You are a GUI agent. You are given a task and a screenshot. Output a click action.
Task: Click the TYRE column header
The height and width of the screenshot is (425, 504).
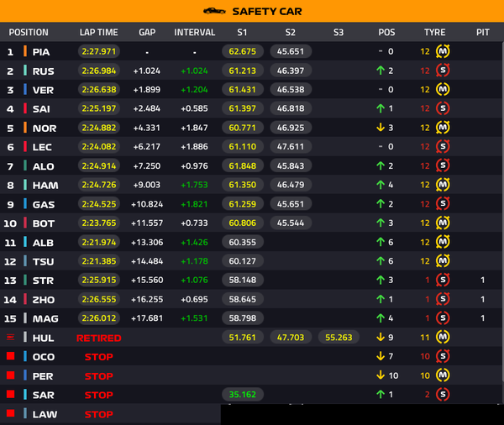point(434,33)
